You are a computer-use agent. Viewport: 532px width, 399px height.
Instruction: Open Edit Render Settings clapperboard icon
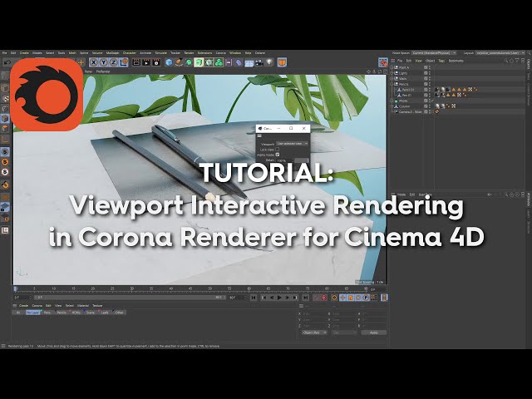pos(156,62)
